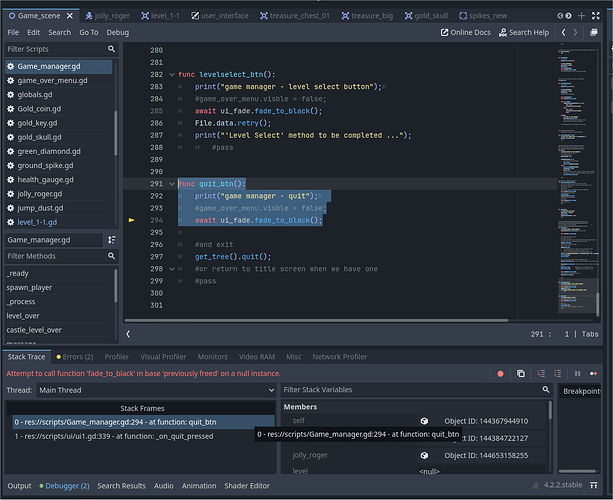Click the code minimap
Image resolution: width=613 pixels, height=500 pixels.
(578, 180)
